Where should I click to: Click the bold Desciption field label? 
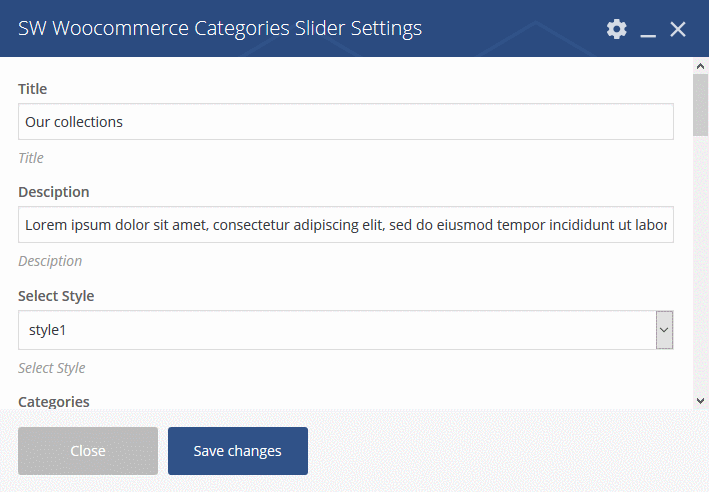(x=54, y=192)
